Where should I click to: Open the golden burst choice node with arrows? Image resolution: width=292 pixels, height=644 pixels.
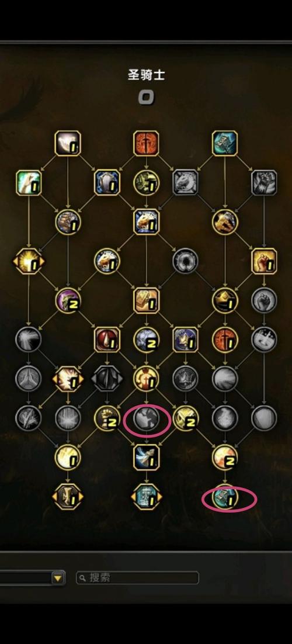(x=29, y=261)
